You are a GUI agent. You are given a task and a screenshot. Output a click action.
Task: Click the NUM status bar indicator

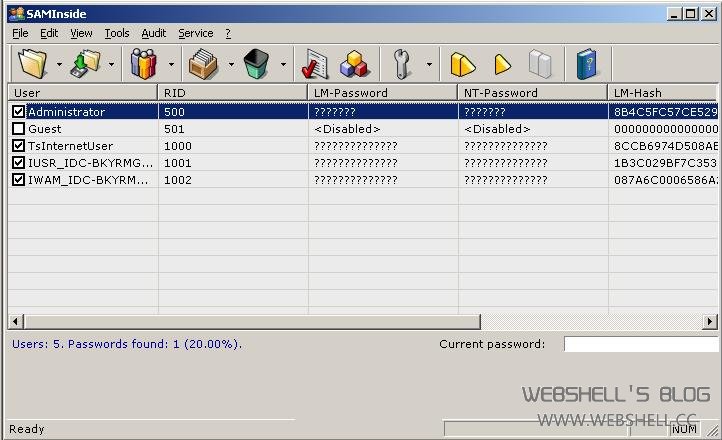click(x=684, y=429)
